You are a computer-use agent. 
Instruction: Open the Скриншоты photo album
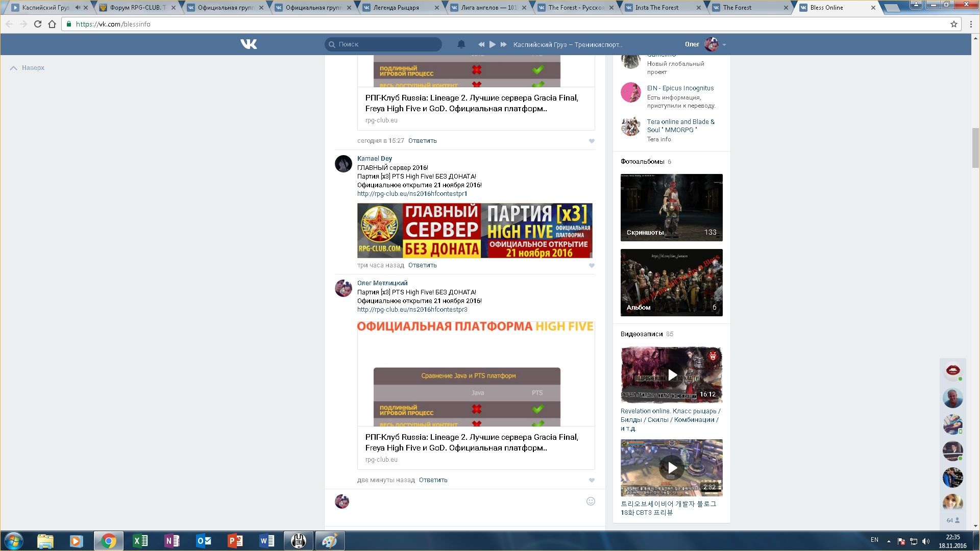pos(672,208)
